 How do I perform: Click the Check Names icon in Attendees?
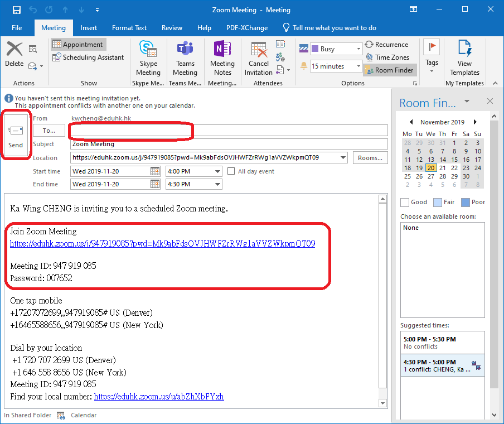click(280, 57)
